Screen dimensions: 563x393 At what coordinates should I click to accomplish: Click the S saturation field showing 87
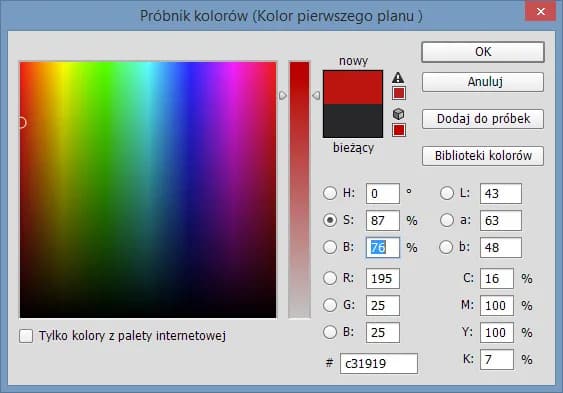tap(383, 220)
